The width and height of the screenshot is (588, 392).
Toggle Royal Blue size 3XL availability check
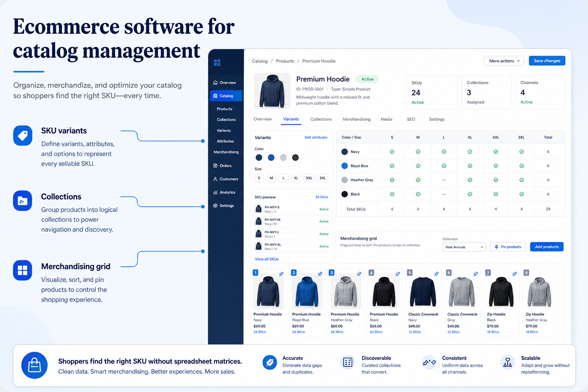pyautogui.click(x=522, y=166)
